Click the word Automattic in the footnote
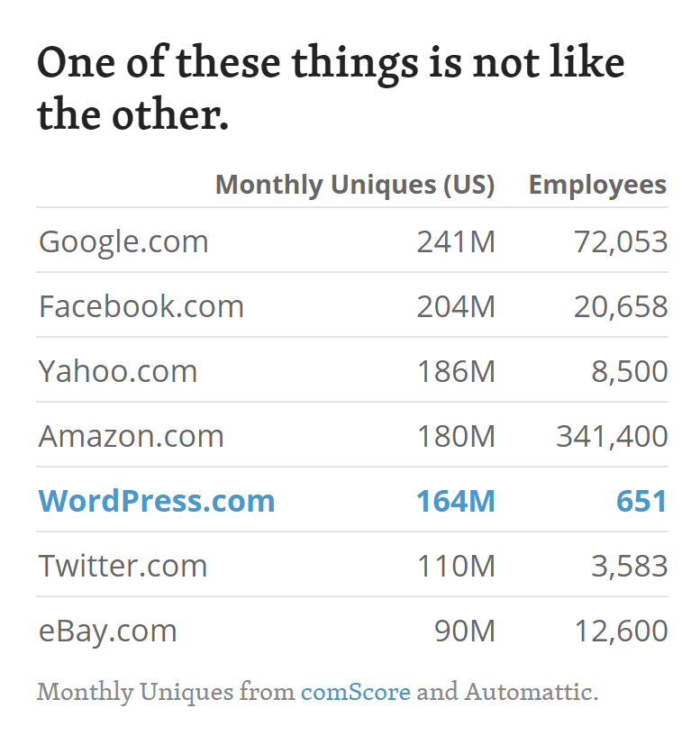 pyautogui.click(x=529, y=693)
